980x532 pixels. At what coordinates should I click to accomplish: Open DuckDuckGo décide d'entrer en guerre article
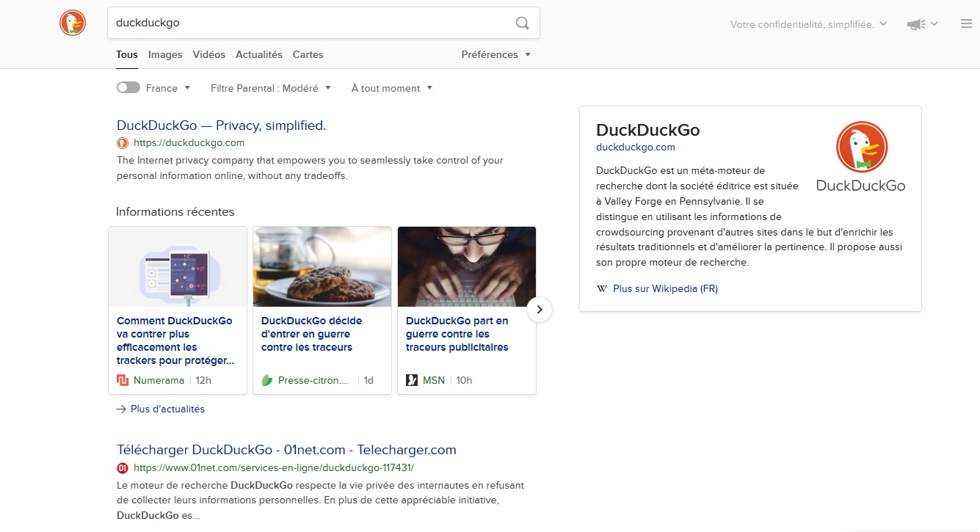coord(311,334)
